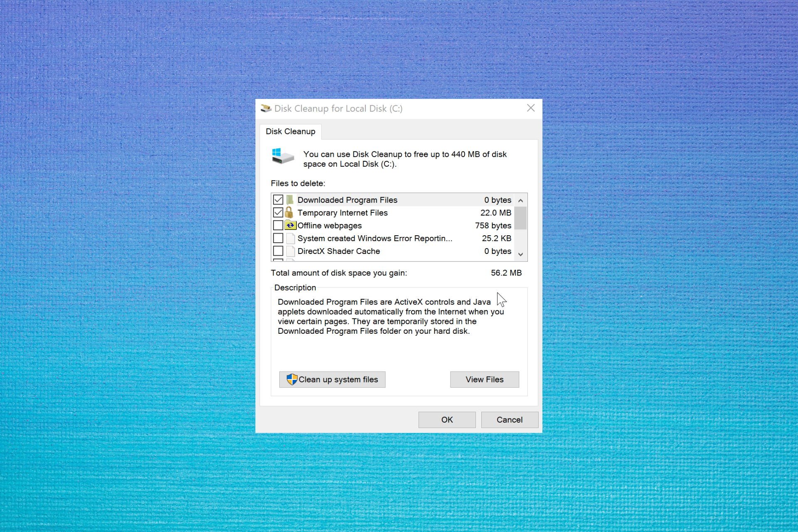Click Total amount of disk space label
The height and width of the screenshot is (532, 798).
339,273
